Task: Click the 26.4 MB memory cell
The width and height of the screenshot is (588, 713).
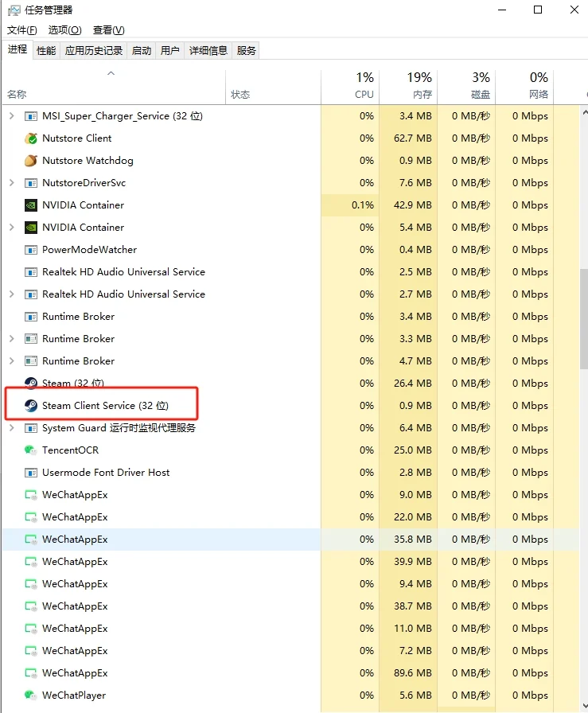Action: (408, 384)
